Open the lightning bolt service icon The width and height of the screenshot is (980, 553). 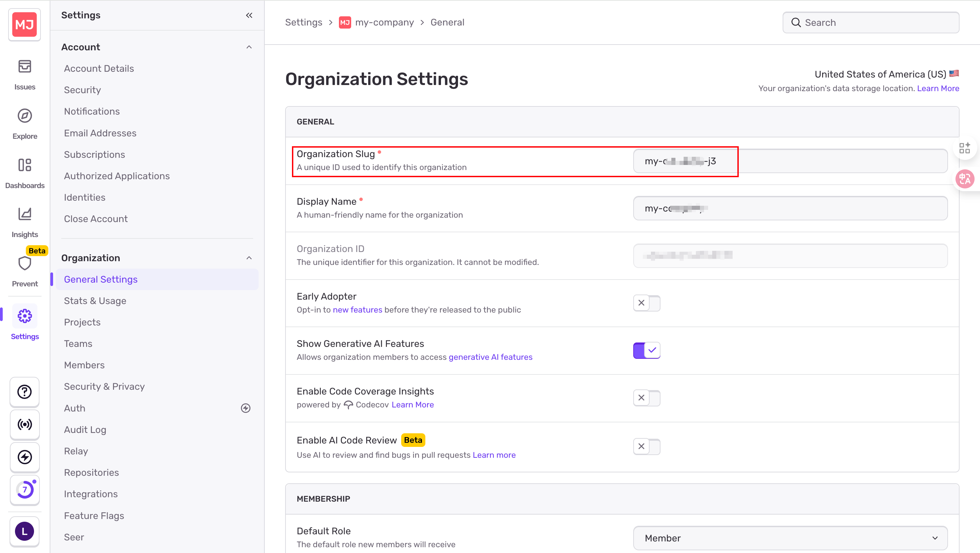pos(25,457)
